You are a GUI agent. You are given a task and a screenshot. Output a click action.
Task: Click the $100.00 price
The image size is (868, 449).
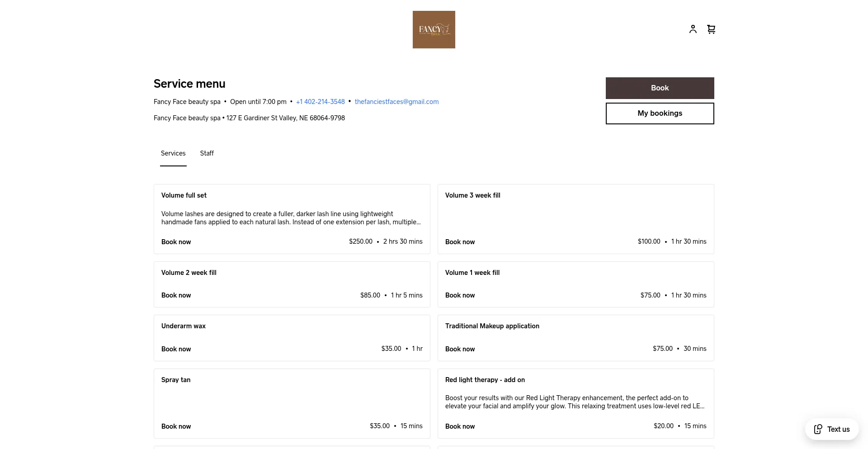click(649, 241)
